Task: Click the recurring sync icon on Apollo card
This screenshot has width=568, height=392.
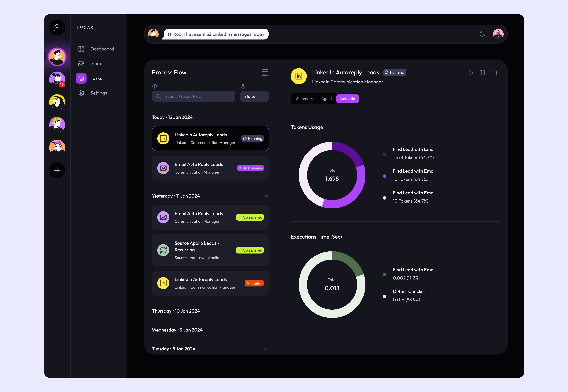Action: pyautogui.click(x=163, y=250)
